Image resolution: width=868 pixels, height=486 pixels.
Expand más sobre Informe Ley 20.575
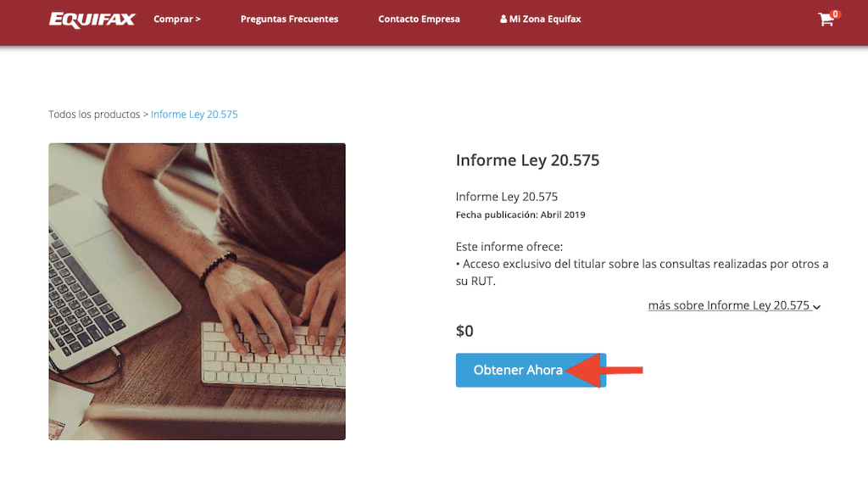click(x=734, y=305)
